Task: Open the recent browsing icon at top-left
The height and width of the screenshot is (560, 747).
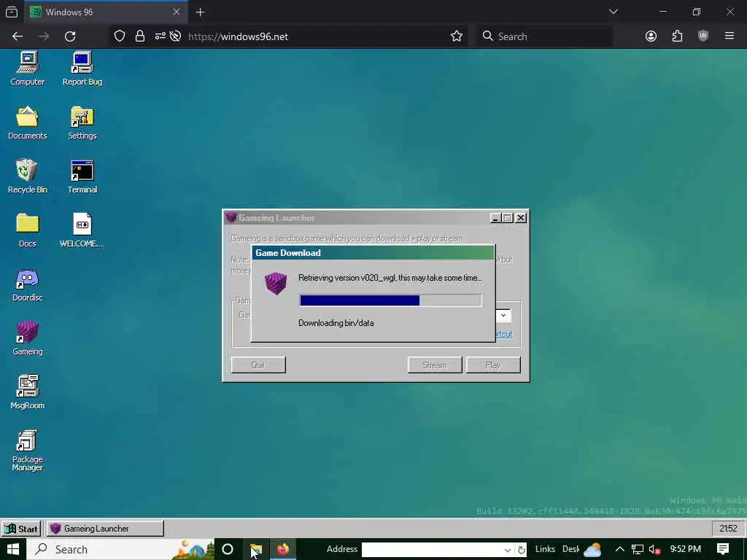Action: pyautogui.click(x=12, y=12)
